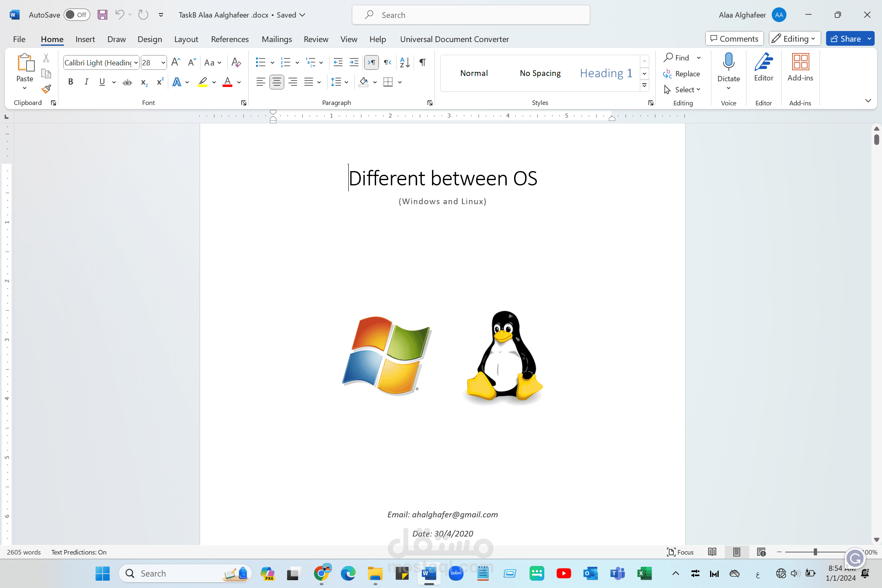Open the font size dropdown
Screen dimensions: 882x588
163,62
